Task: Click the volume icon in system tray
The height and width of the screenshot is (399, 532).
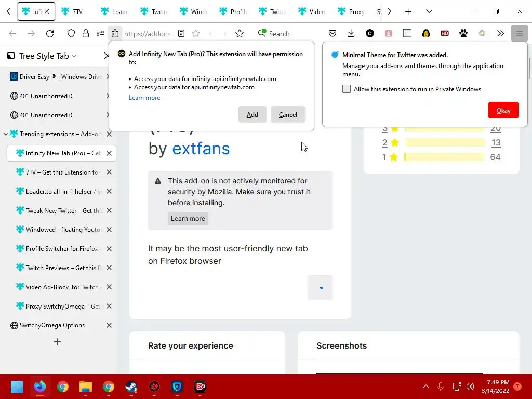Action: [470, 387]
